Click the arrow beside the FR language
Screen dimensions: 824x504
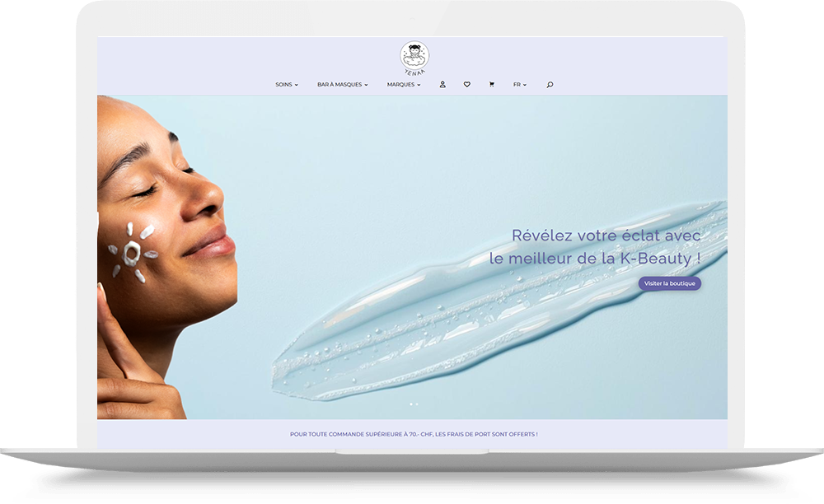[525, 85]
